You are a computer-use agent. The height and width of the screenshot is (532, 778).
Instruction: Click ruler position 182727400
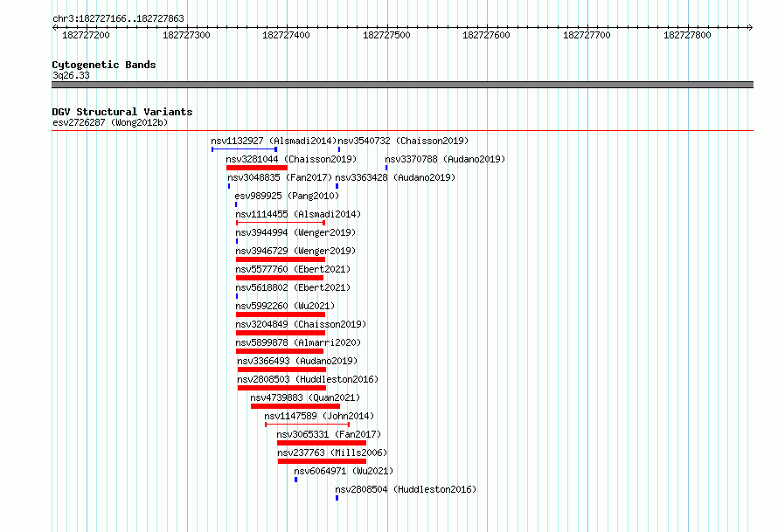tap(287, 35)
